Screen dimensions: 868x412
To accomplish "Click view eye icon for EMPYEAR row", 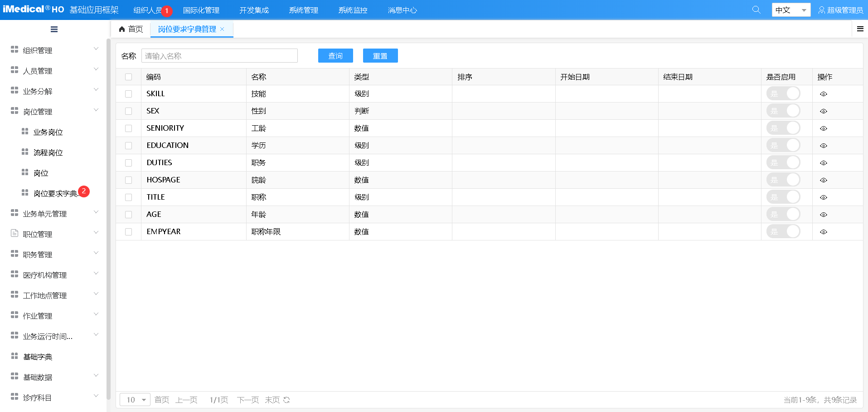I will [824, 232].
